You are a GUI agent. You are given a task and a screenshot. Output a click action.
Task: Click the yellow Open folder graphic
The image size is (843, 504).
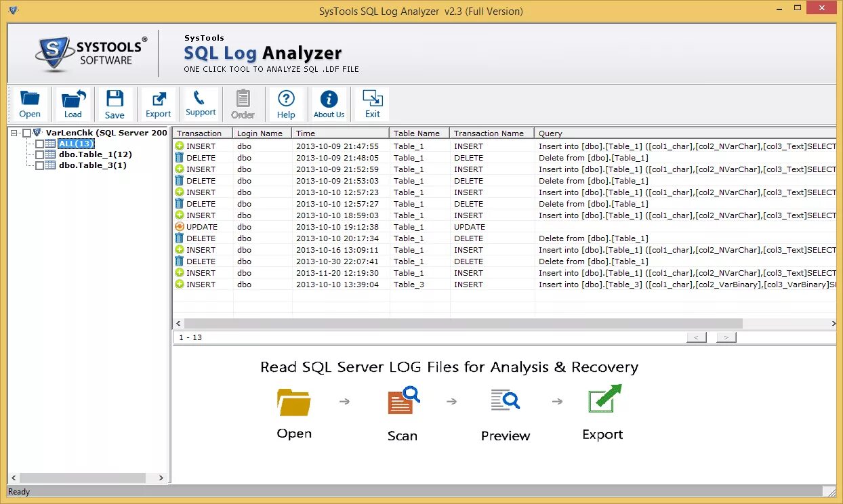click(x=294, y=402)
